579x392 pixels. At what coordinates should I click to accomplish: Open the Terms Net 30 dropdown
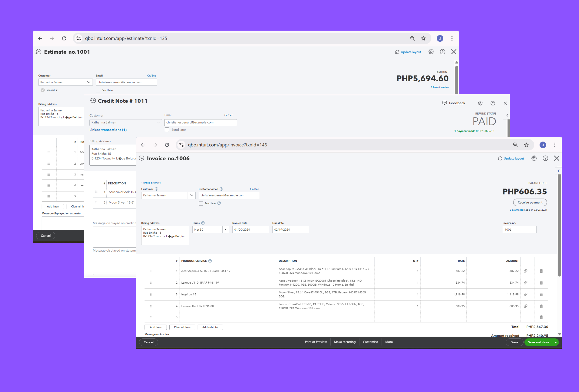click(225, 229)
